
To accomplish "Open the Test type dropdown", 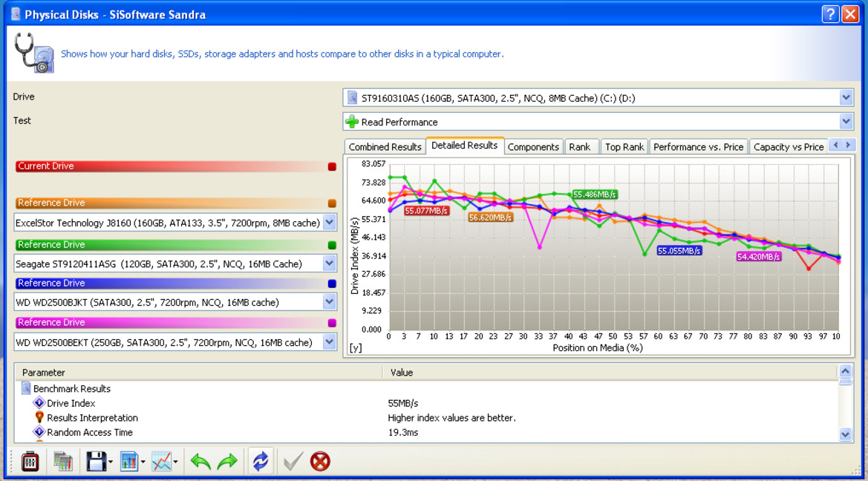I will (846, 121).
